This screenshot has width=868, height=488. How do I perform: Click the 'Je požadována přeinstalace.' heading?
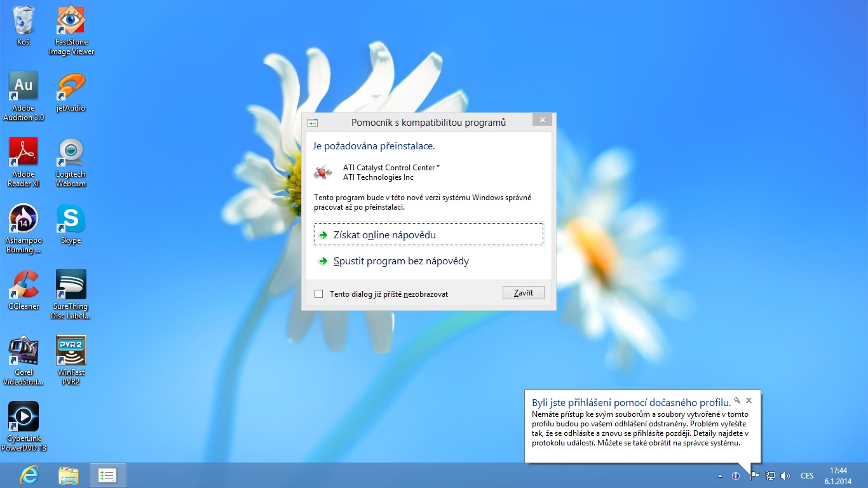click(x=374, y=146)
